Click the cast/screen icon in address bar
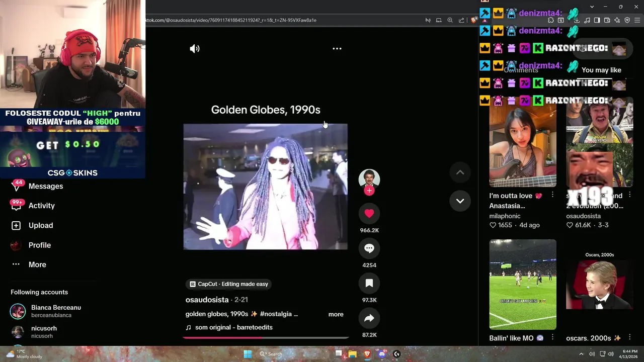 point(439,20)
